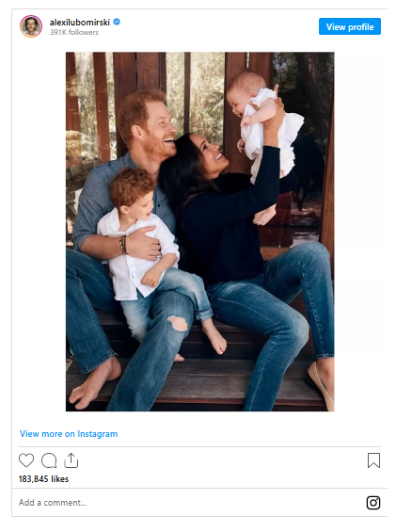
Task: Open the View more on Instagram link
Action: tap(69, 434)
